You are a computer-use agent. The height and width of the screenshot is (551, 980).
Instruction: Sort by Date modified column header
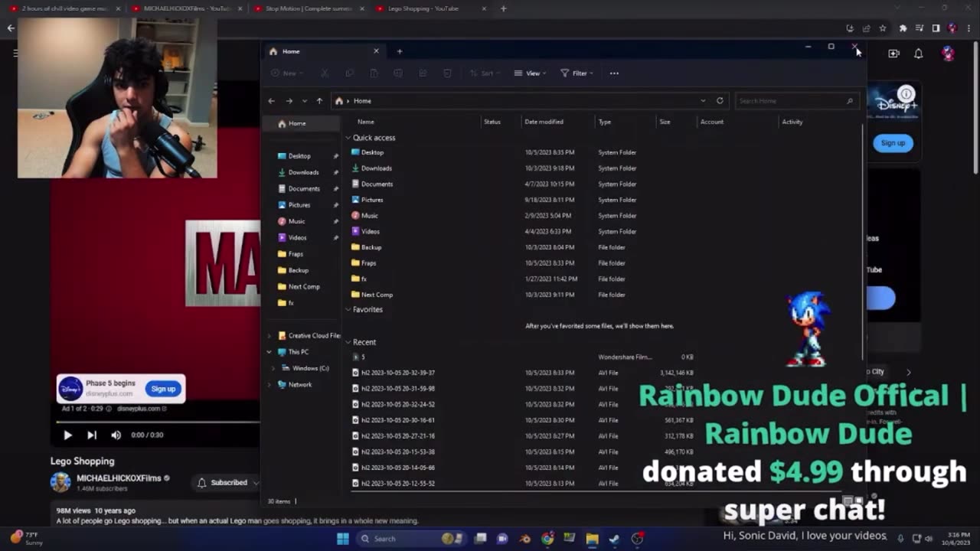(544, 122)
